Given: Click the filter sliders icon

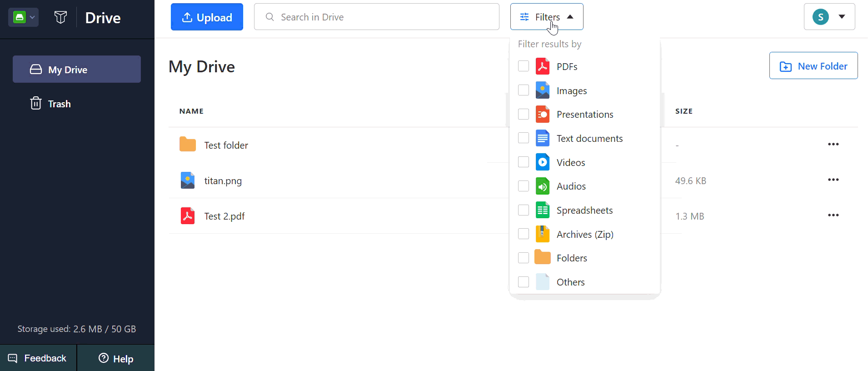Looking at the screenshot, I should [x=524, y=17].
